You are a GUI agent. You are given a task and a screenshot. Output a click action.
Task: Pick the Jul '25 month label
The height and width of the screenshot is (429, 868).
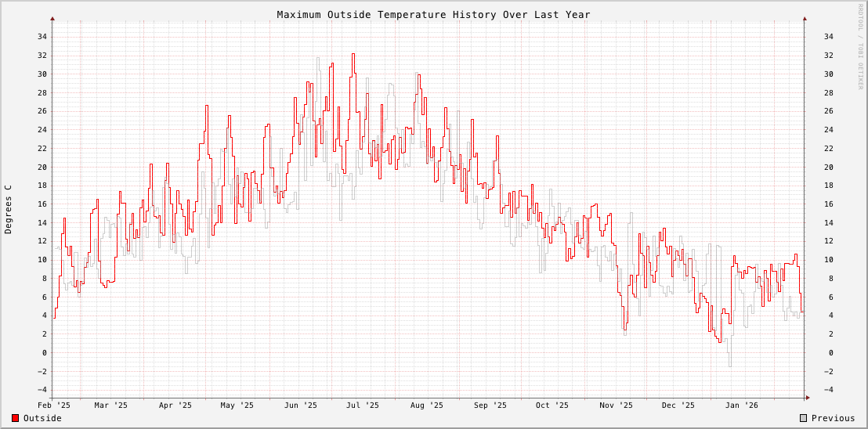pos(363,406)
